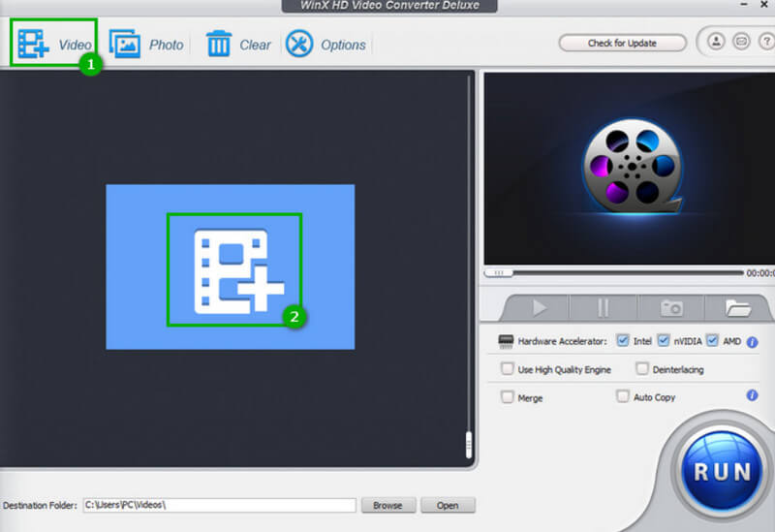
Task: Enable the Merge checkbox
Action: pyautogui.click(x=507, y=397)
